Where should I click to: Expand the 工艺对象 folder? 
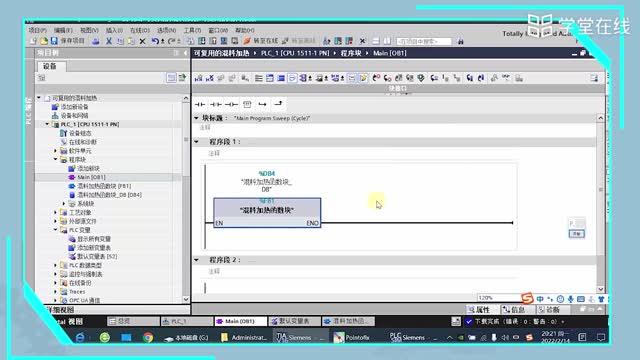tap(56, 212)
